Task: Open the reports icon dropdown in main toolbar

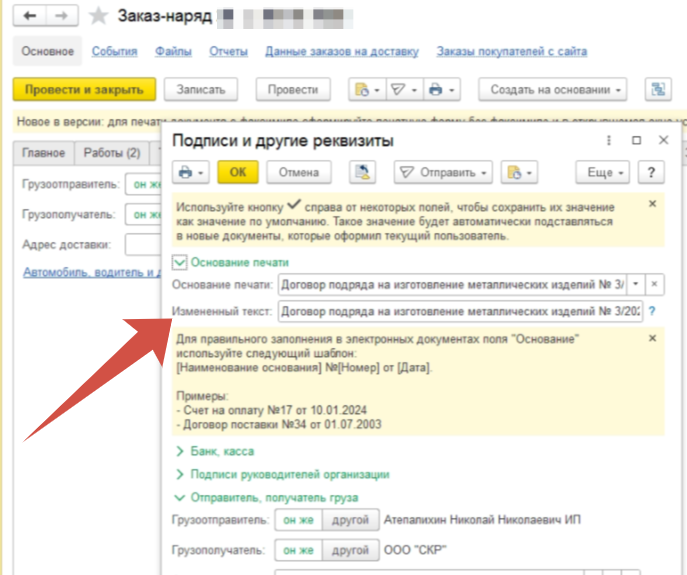Action: [367, 90]
